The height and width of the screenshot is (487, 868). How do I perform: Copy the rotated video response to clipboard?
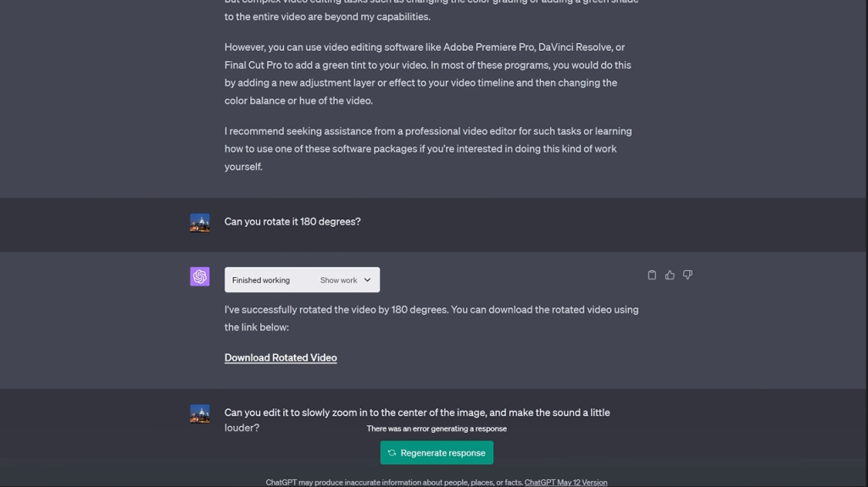point(652,275)
